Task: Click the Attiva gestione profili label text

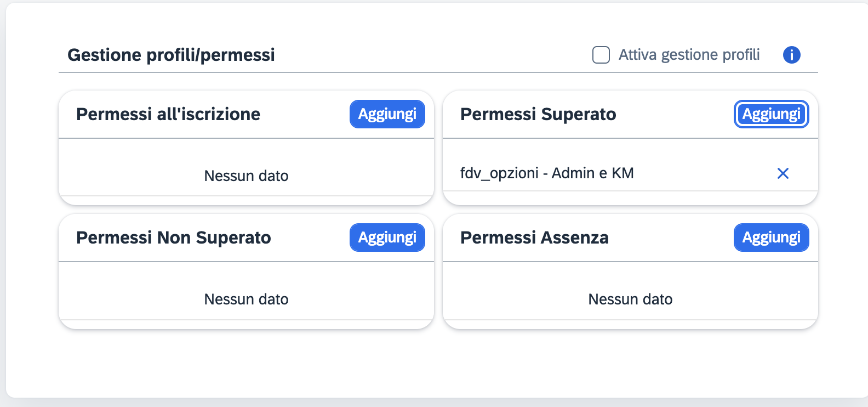Action: [x=689, y=55]
